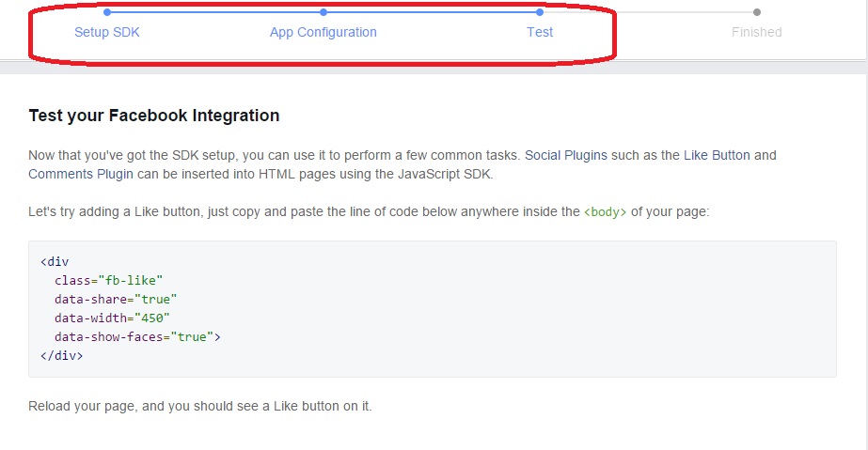Click the class="fb-like" code line
Screen dimensions: 868x450
109,280
